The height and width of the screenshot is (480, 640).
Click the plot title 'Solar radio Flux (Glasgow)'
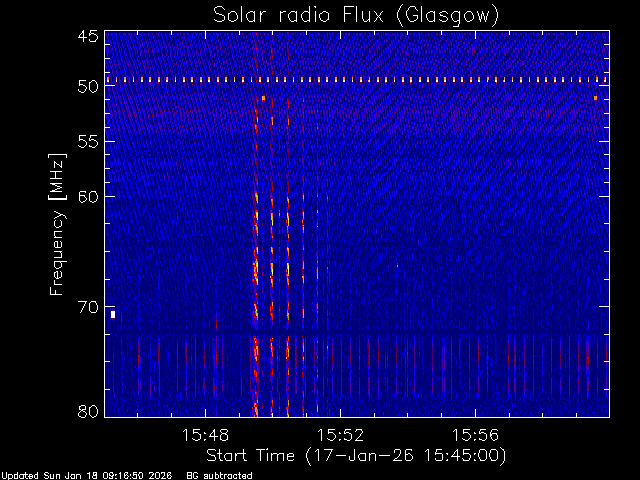coord(356,16)
